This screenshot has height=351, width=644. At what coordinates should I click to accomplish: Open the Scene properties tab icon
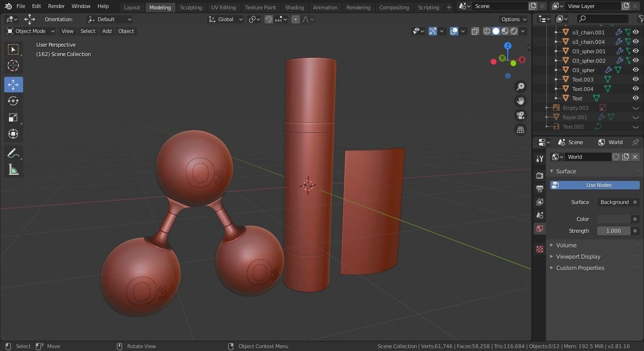click(x=540, y=215)
